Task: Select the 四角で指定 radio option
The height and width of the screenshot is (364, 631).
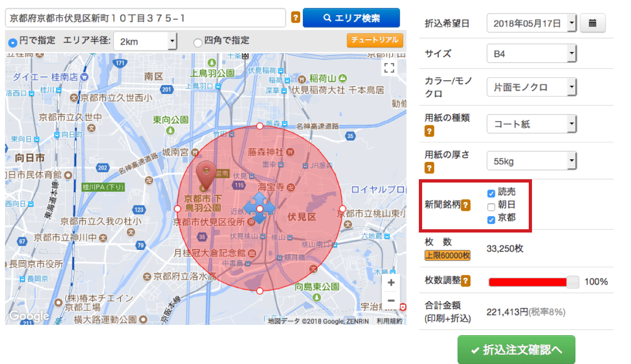Action: (198, 41)
